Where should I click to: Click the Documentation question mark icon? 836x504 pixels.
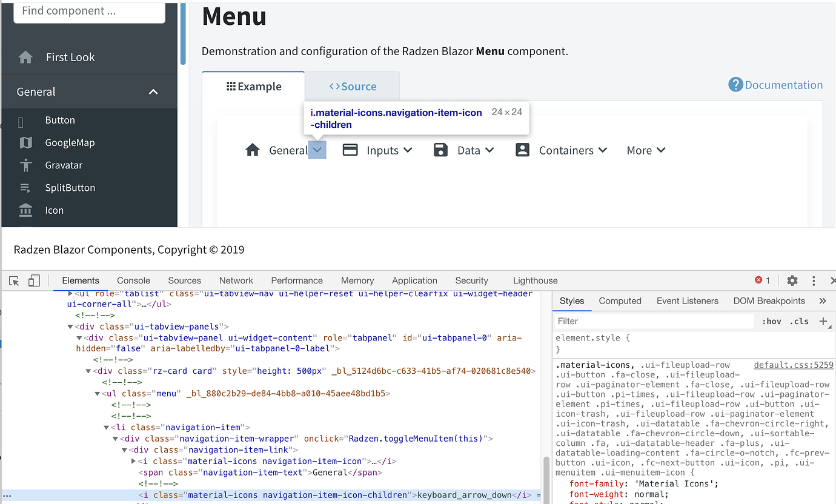735,85
